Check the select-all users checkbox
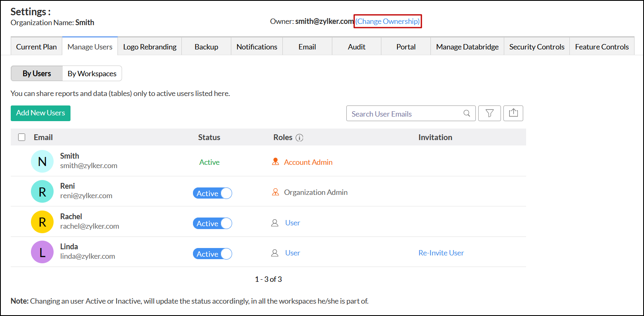Viewport: 644px width, 316px height. pos(22,137)
